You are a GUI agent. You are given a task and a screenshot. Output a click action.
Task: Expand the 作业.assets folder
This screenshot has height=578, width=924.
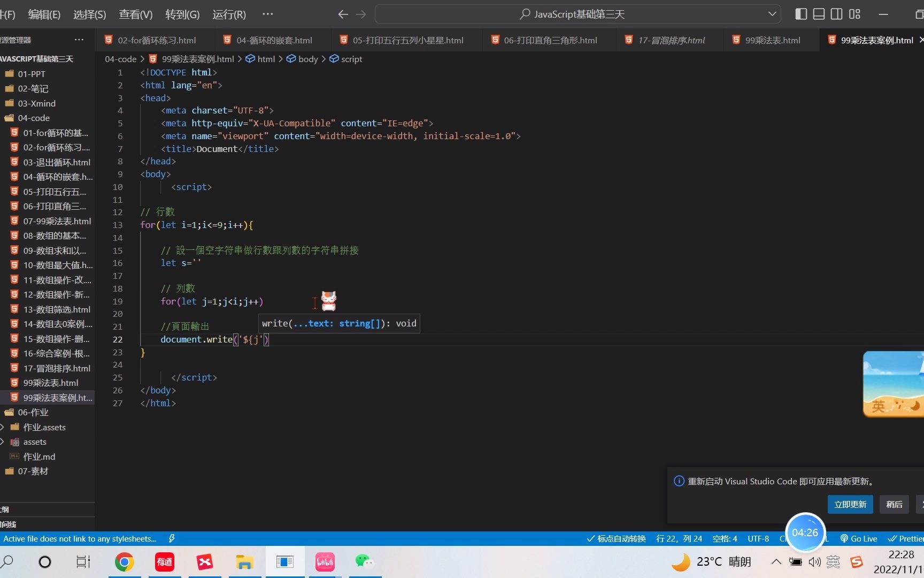tap(47, 427)
